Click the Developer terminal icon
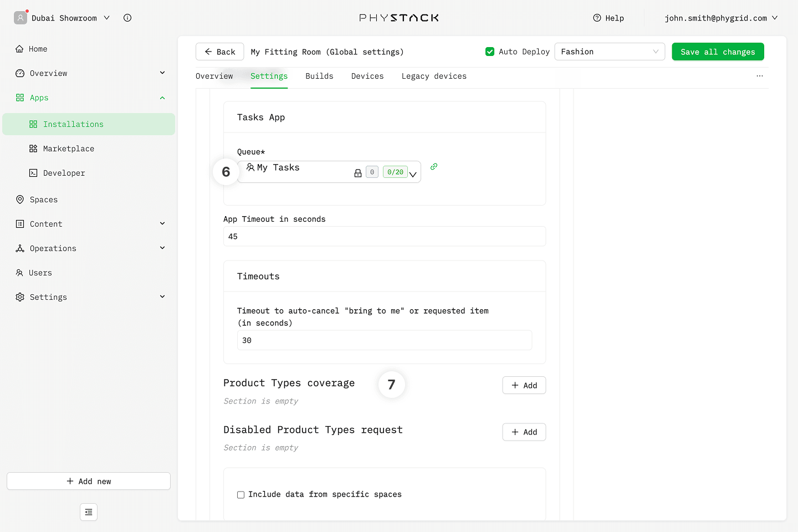 tap(33, 173)
